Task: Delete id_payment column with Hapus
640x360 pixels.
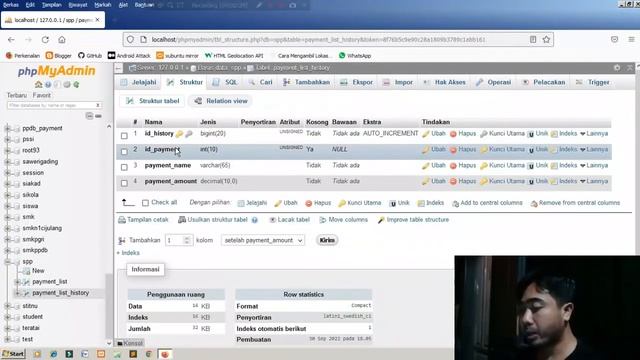Action: click(x=463, y=149)
